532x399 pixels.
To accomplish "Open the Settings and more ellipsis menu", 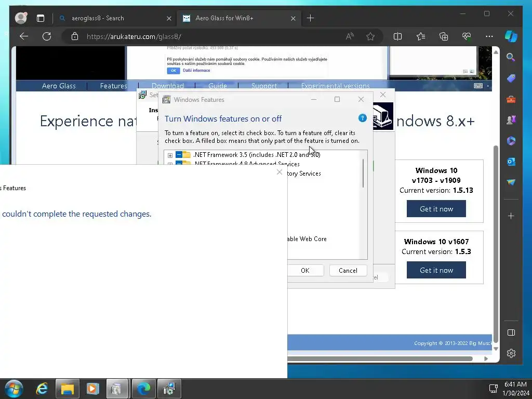I will click(x=489, y=36).
